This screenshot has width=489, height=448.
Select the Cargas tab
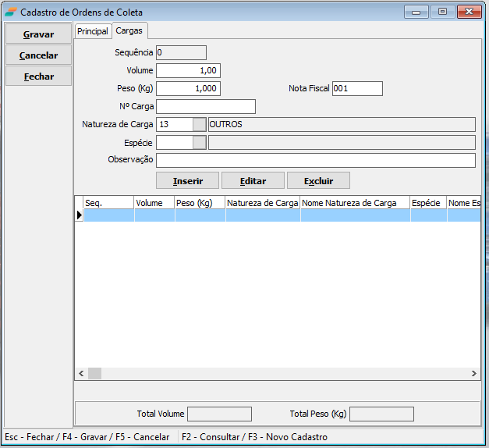(x=129, y=30)
